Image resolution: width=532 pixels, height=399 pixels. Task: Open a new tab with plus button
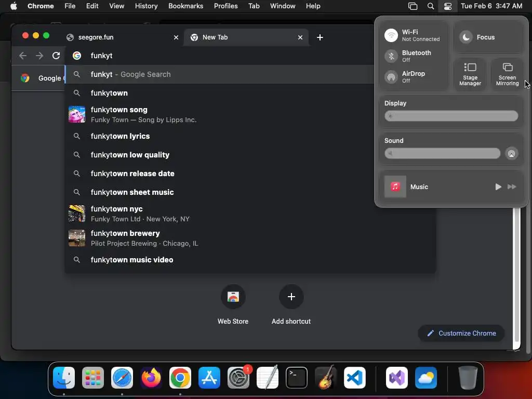coord(320,37)
